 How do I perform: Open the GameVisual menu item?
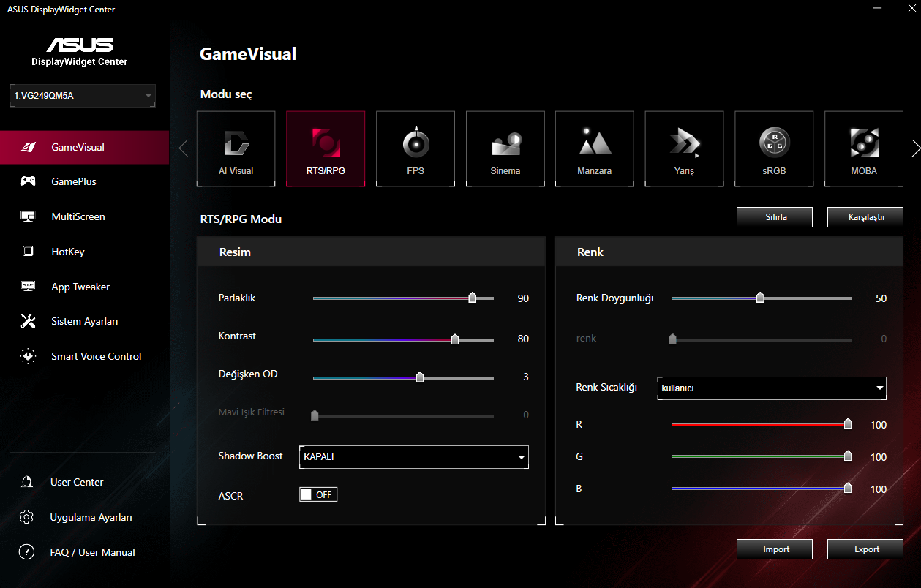85,147
